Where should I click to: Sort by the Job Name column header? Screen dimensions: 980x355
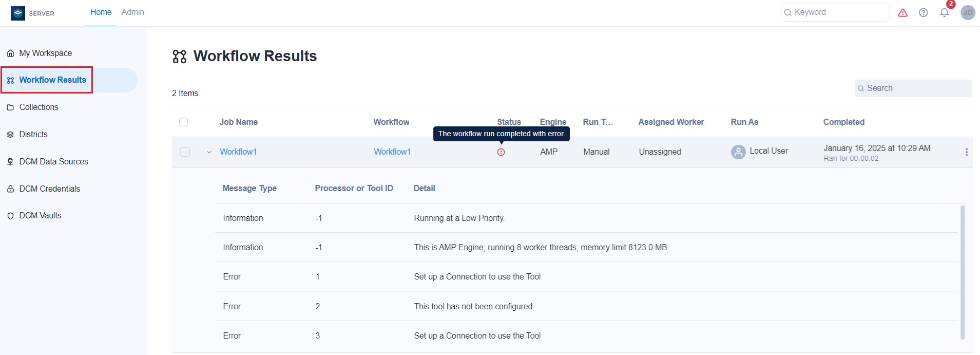click(x=238, y=122)
